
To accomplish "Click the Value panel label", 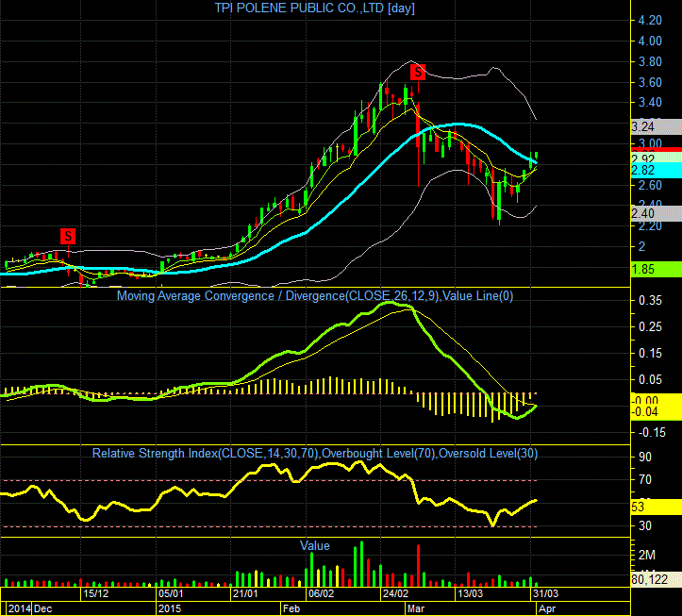I will 314,545.
